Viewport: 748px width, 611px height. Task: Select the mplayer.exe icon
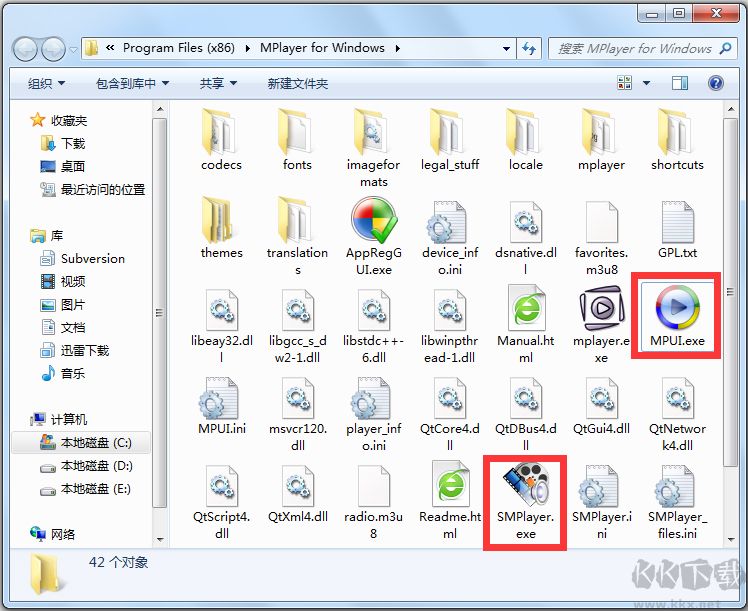pos(601,308)
